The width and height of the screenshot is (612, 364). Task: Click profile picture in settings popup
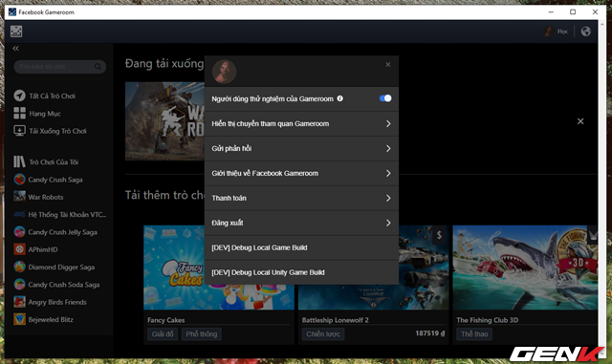[x=224, y=72]
